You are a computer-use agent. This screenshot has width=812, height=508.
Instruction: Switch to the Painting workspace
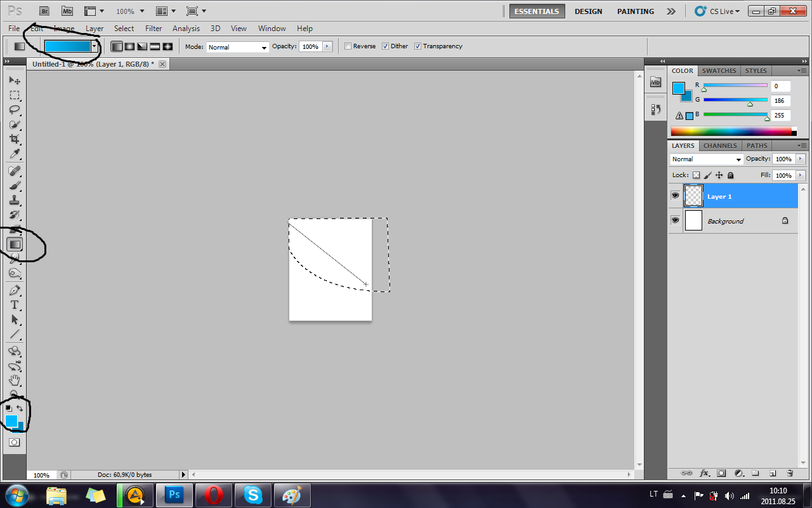(636, 11)
